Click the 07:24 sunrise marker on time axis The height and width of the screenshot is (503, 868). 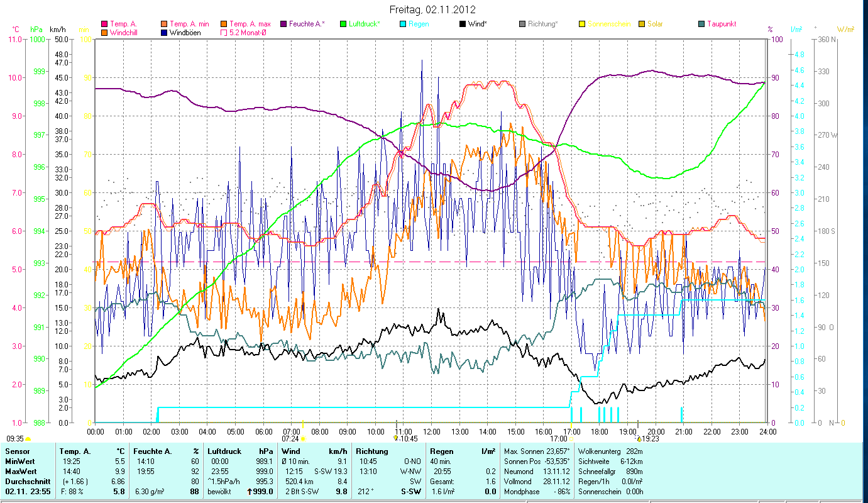(x=290, y=438)
